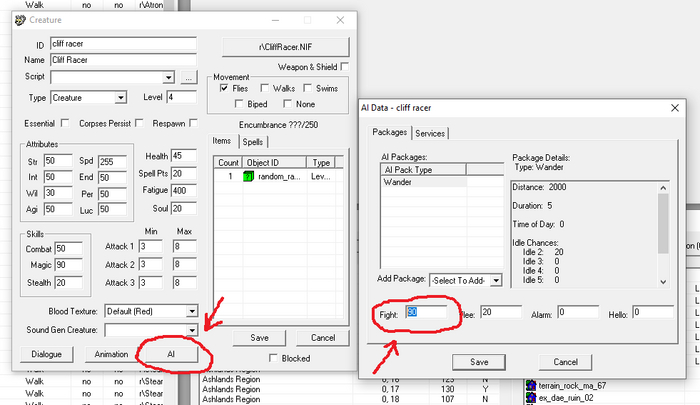The image size is (700, 405).
Task: Click the r\CliffRacer.NIF model button
Action: pyautogui.click(x=286, y=47)
